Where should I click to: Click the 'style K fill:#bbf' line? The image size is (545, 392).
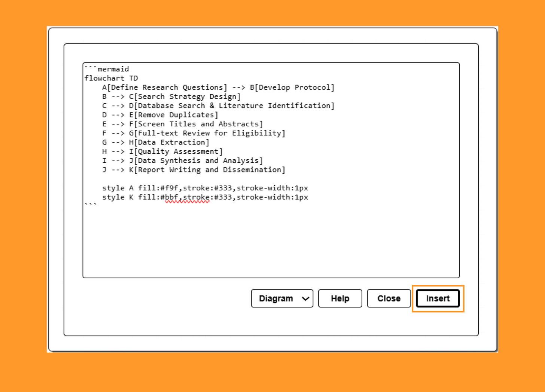tap(205, 197)
